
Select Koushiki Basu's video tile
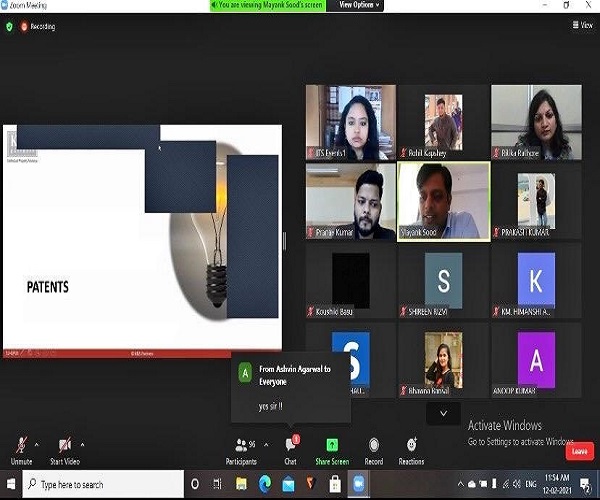(x=351, y=281)
